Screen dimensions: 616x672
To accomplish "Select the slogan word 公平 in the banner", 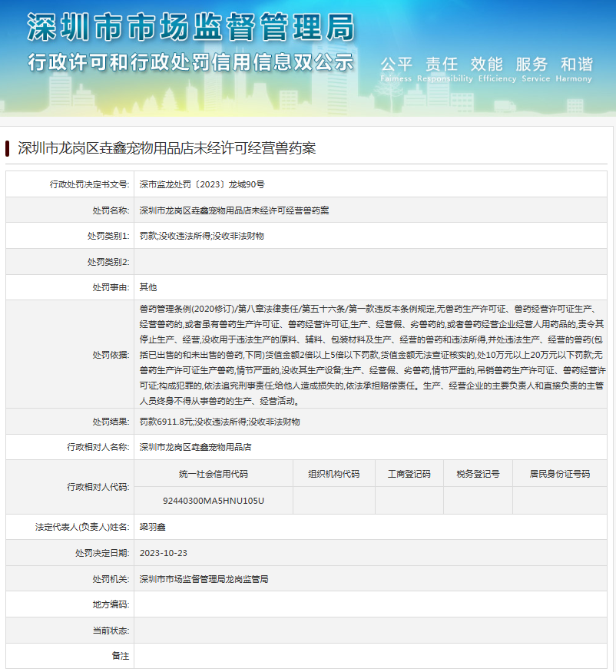I will [x=396, y=65].
